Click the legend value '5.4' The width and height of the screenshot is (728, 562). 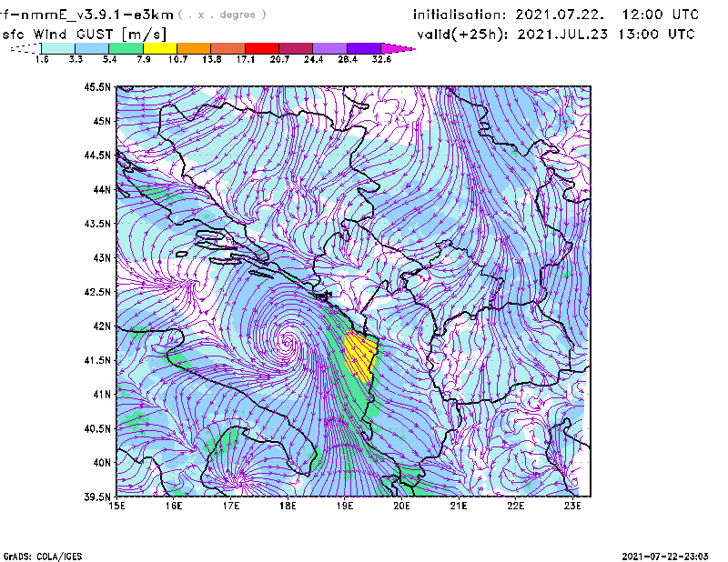[x=109, y=59]
